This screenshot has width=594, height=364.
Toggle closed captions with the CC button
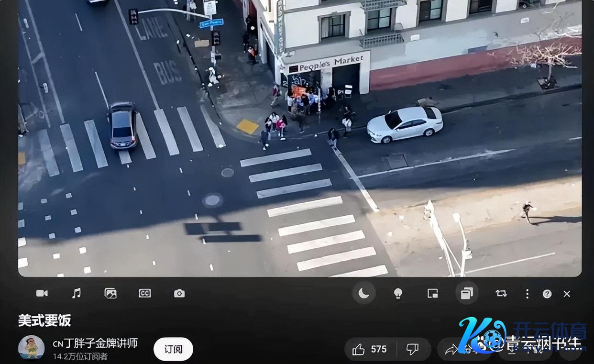coord(145,293)
